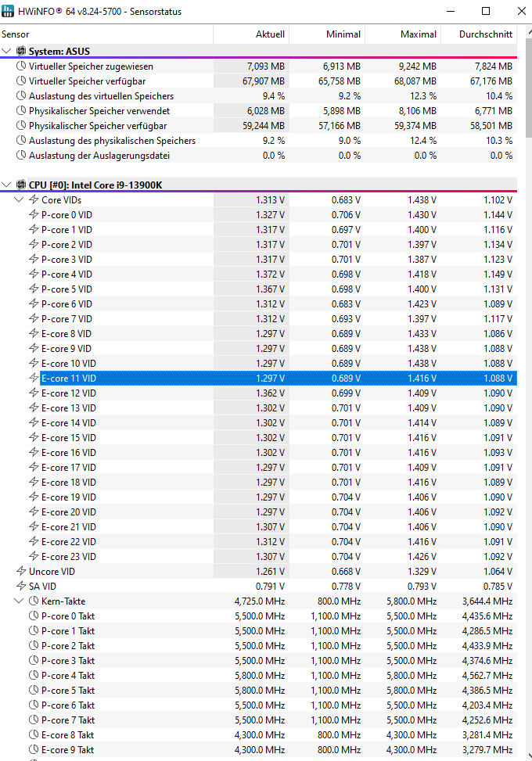Viewport: 532px width, 761px height.
Task: Collapse the CPU [#0] Intel Core i9-13900K section
Action: click(x=6, y=185)
